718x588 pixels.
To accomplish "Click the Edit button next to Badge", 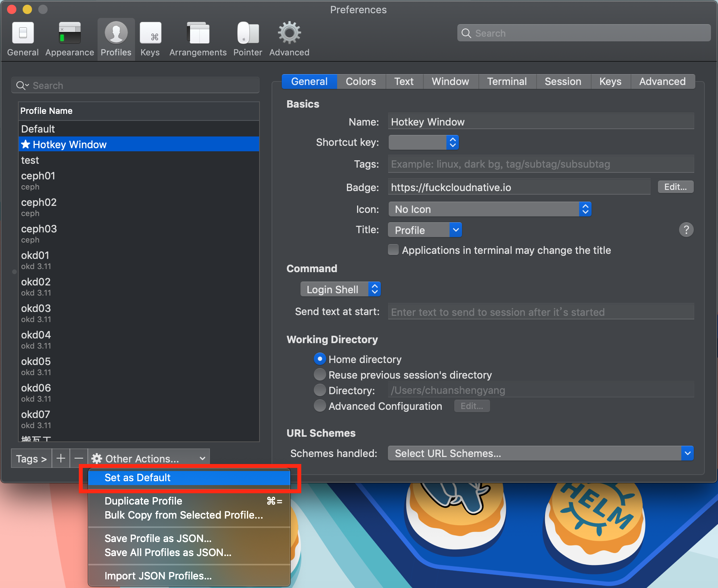I will coord(675,187).
